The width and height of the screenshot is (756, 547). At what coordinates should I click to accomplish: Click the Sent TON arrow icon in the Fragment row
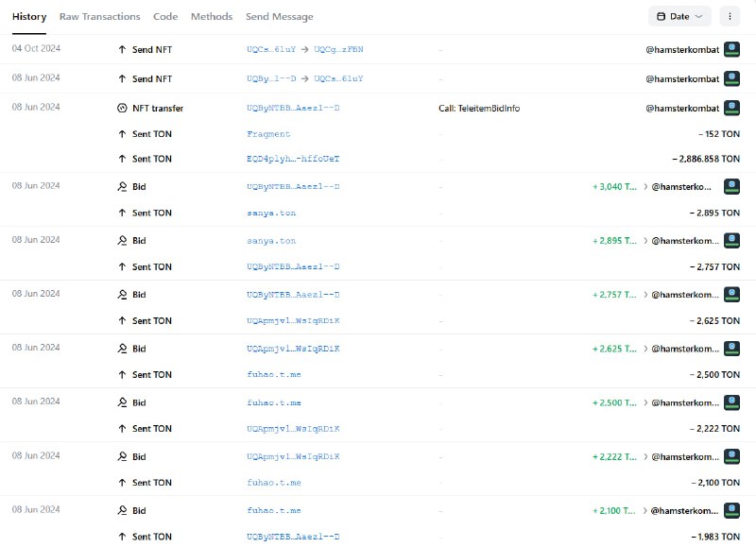(x=122, y=134)
